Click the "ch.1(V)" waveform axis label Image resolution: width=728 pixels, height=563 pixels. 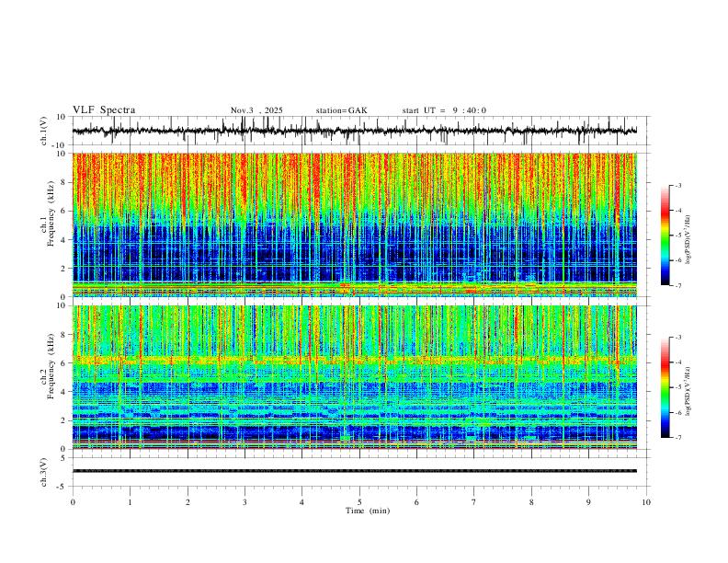[44, 131]
